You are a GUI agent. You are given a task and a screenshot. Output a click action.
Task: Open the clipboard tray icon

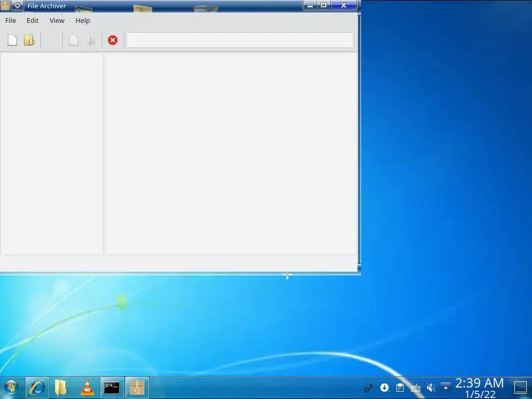coord(400,388)
